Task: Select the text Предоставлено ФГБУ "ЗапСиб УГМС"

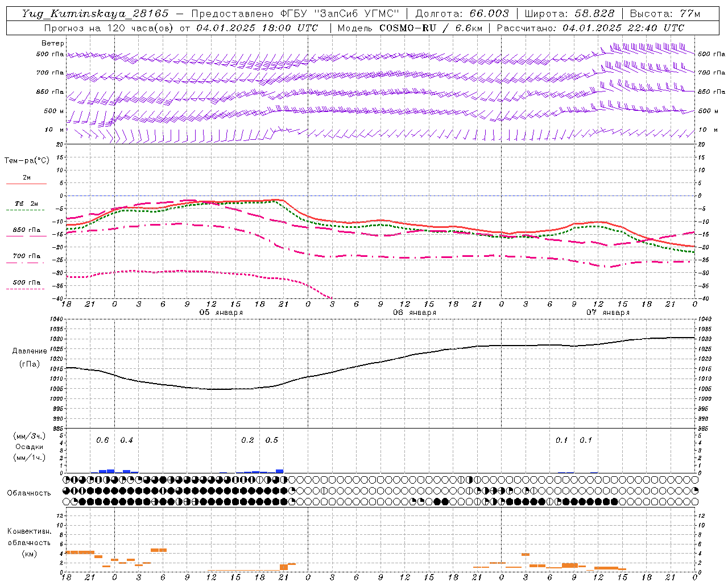Action: point(295,14)
